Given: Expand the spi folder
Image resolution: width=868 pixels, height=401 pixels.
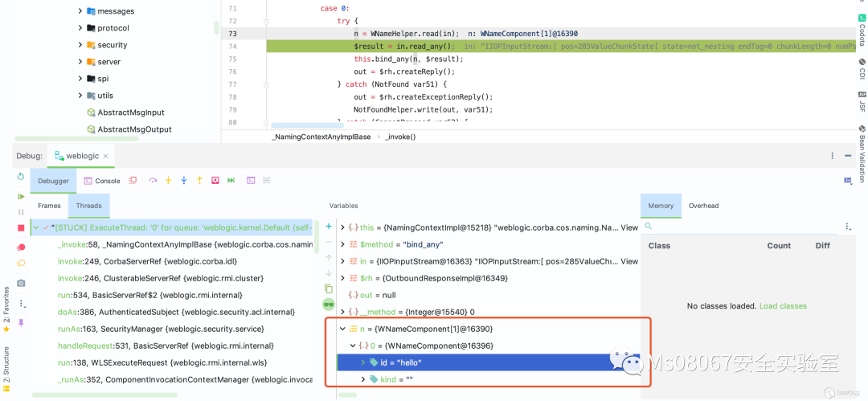Looking at the screenshot, I should point(80,79).
